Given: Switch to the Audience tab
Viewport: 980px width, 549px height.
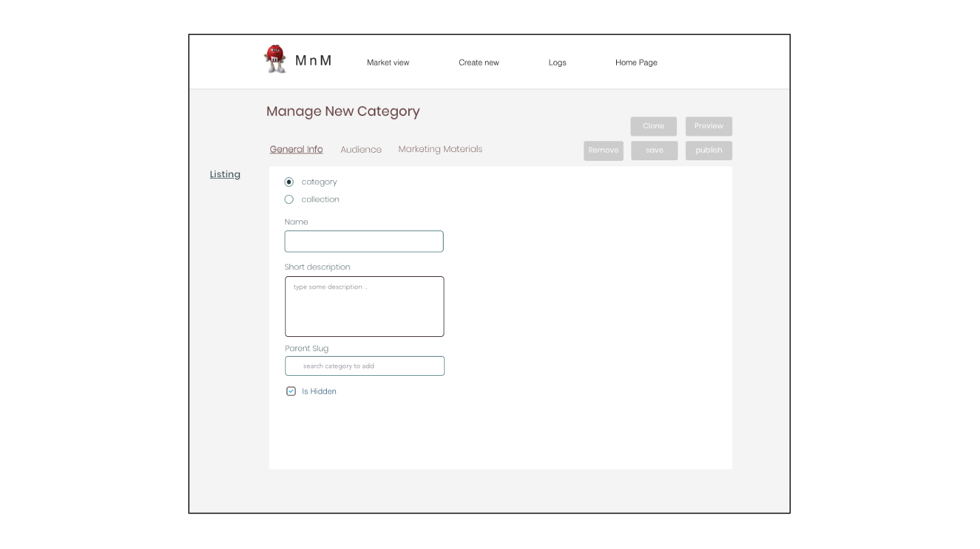Looking at the screenshot, I should pyautogui.click(x=361, y=149).
